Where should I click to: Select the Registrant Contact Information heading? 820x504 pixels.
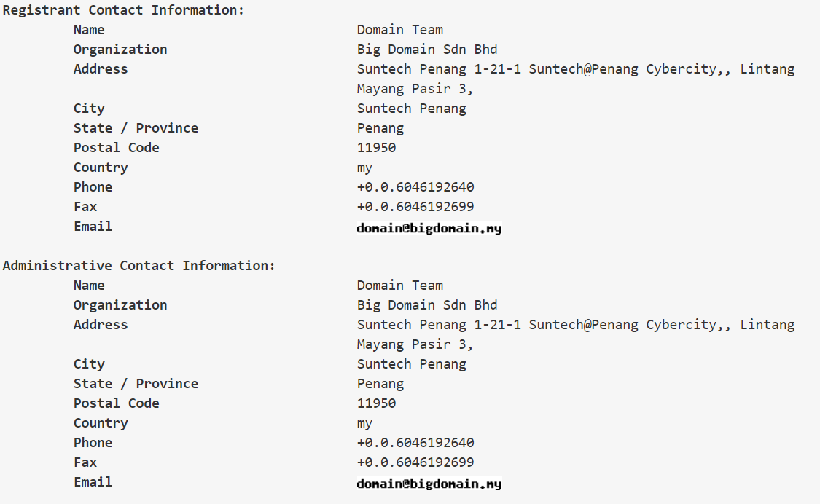123,10
